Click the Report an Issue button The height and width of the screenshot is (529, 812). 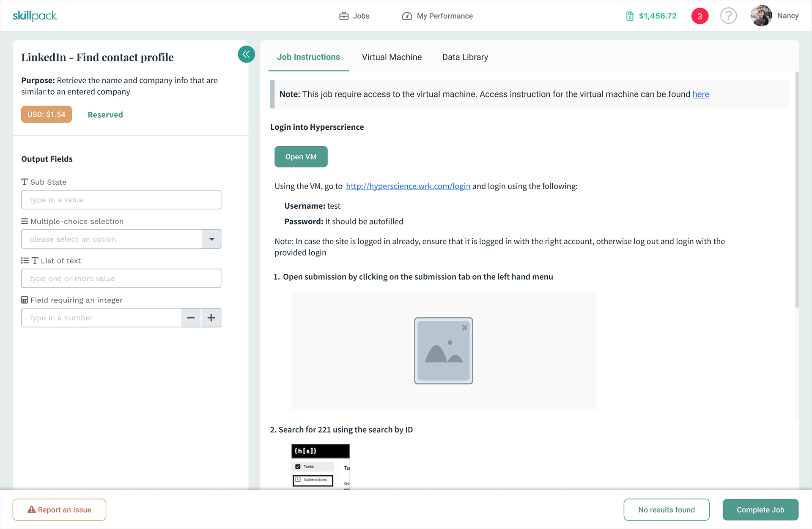[59, 510]
